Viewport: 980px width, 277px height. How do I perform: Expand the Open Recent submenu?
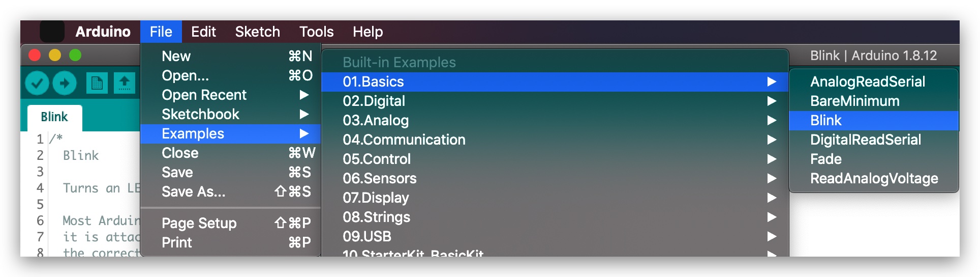point(231,95)
